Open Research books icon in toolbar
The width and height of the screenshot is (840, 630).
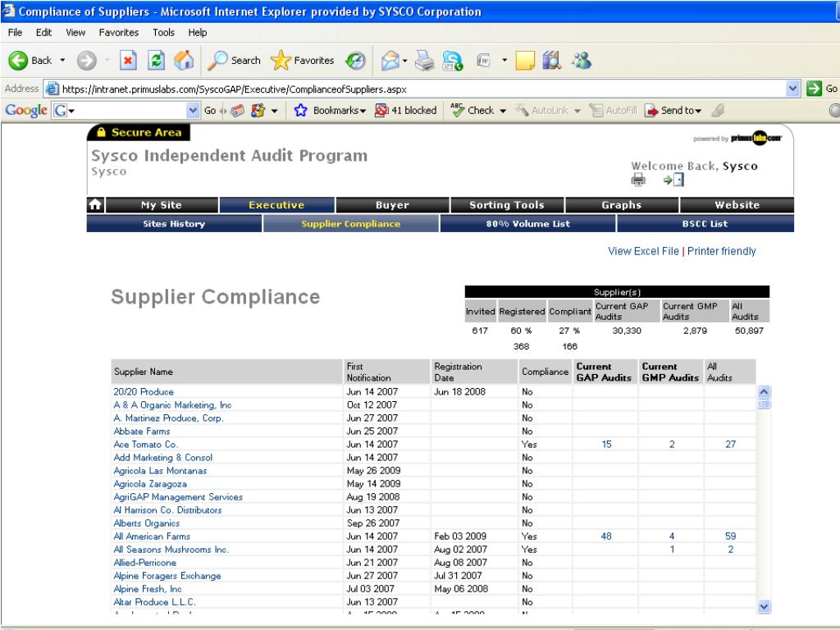(x=552, y=61)
